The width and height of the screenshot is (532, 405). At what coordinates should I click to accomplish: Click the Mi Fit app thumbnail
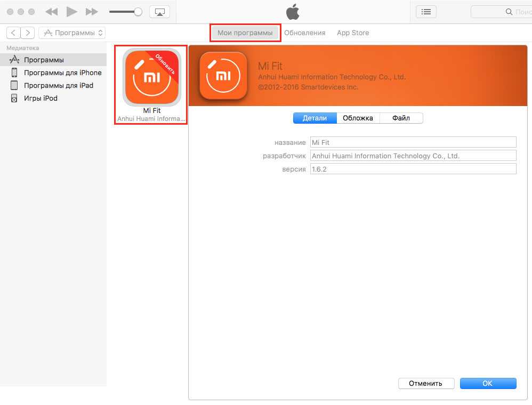[152, 77]
